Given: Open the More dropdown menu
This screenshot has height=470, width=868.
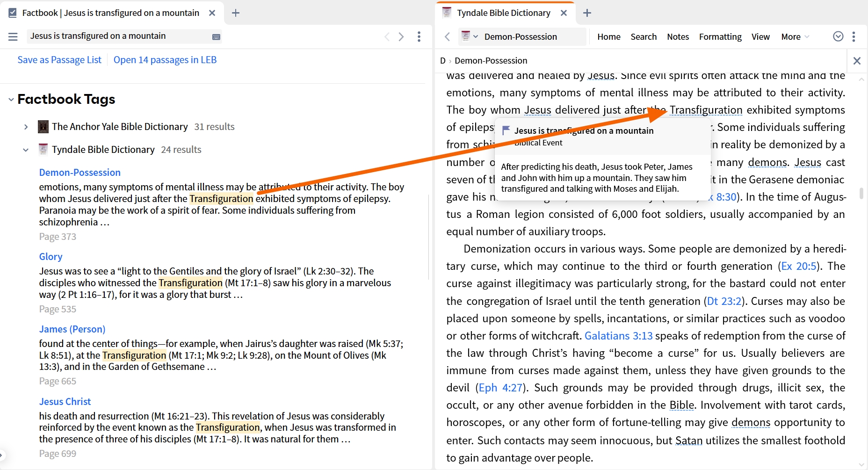Looking at the screenshot, I should [795, 36].
